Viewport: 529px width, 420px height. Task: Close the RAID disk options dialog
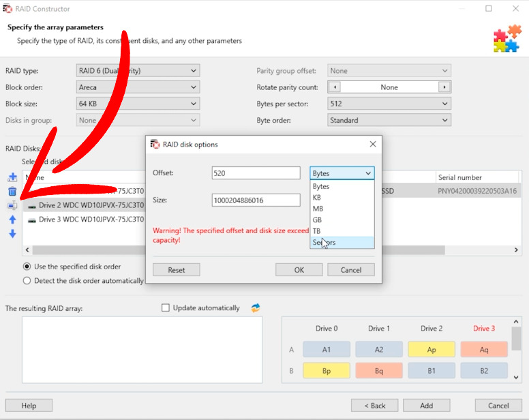373,144
